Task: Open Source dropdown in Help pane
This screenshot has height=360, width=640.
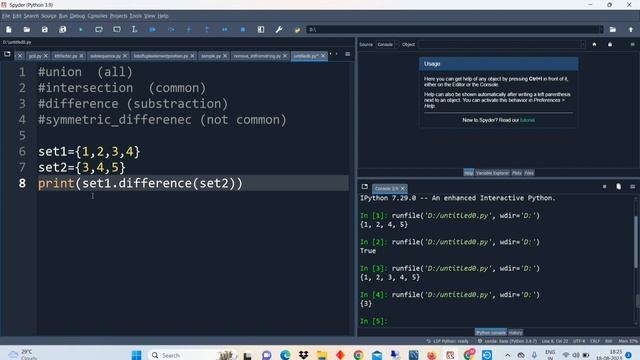Action: pyautogui.click(x=387, y=44)
